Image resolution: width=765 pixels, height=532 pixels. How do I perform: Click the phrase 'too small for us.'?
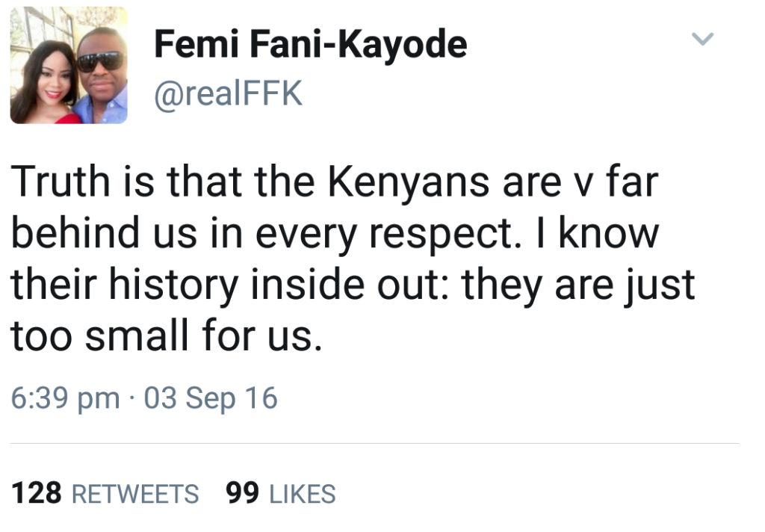click(x=166, y=338)
